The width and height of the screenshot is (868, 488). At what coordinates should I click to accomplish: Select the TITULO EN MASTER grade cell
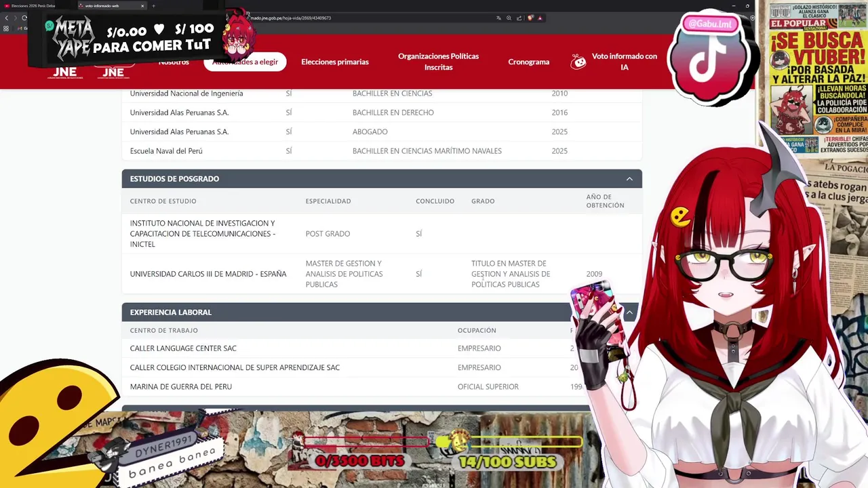point(511,274)
